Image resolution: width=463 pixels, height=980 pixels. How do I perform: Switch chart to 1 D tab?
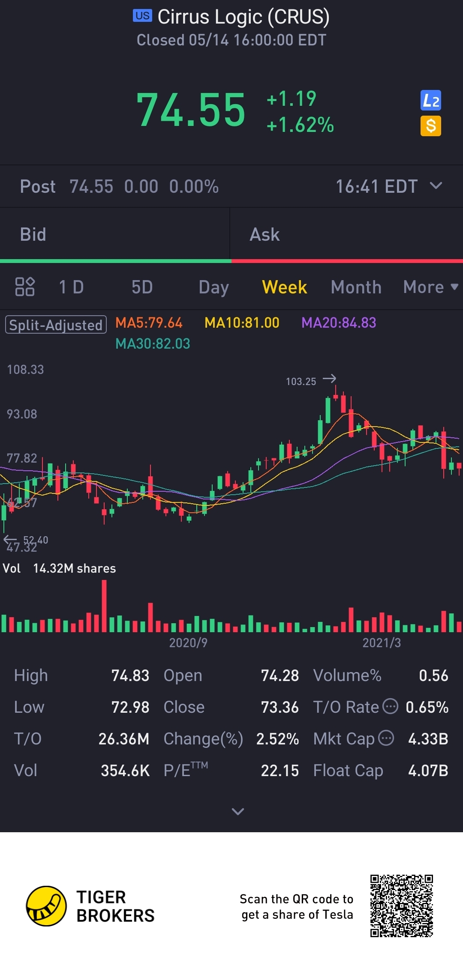point(71,287)
